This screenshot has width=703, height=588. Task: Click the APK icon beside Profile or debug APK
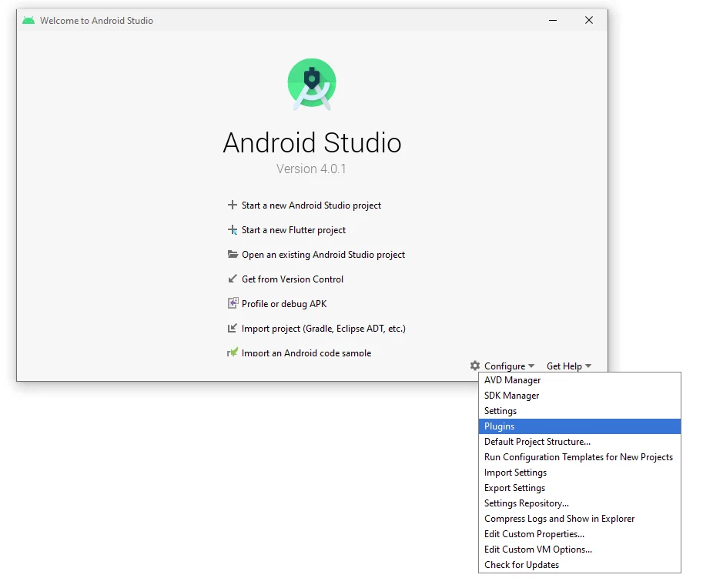(233, 303)
